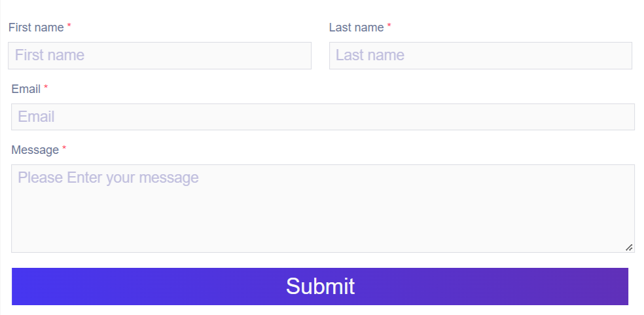Click the Message field label
Screen dimensions: 644x315
pyautogui.click(x=35, y=150)
